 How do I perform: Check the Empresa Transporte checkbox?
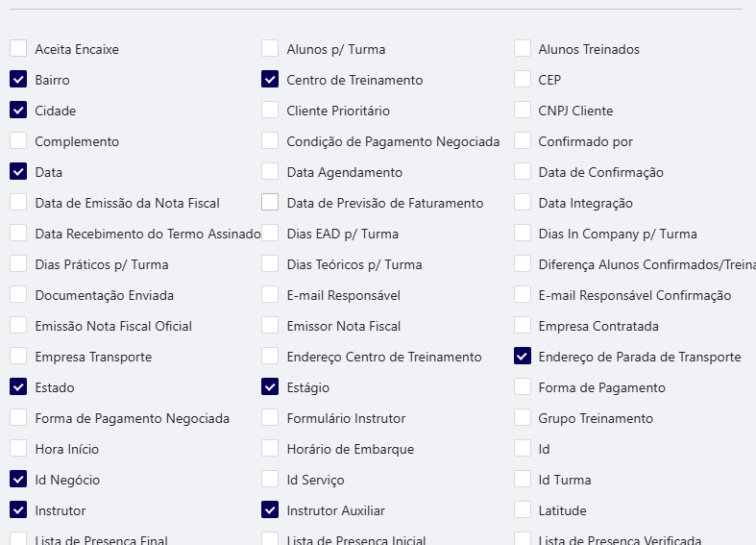[18, 357]
